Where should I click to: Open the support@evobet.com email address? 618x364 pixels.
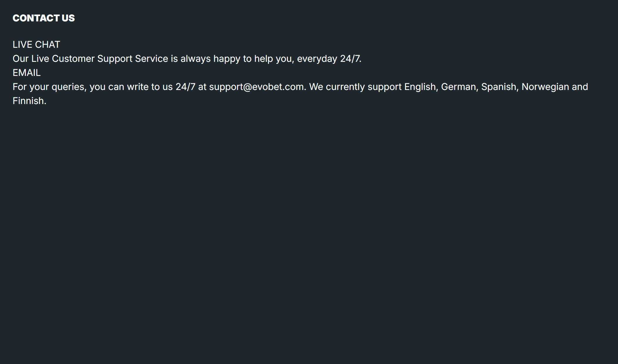256,87
